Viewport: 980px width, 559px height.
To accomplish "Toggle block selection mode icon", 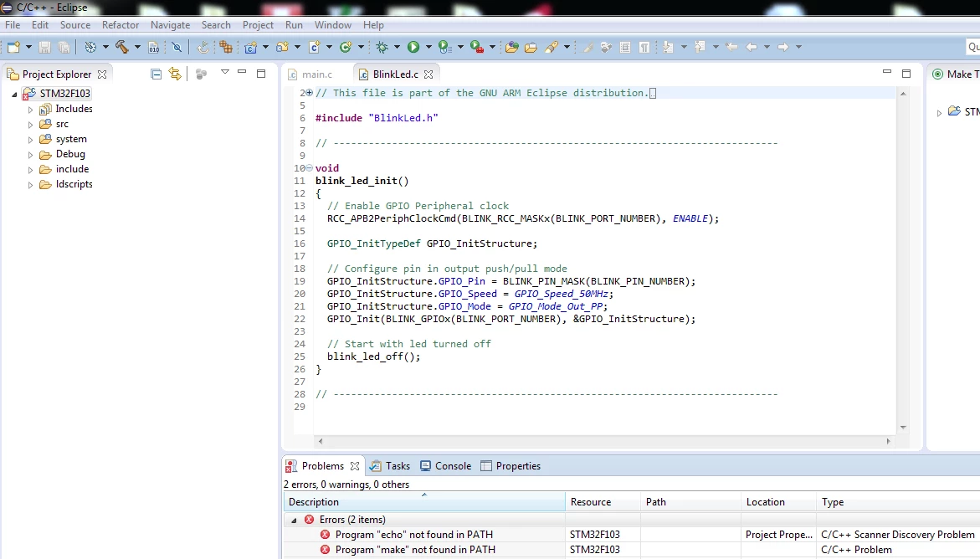I will [x=625, y=47].
